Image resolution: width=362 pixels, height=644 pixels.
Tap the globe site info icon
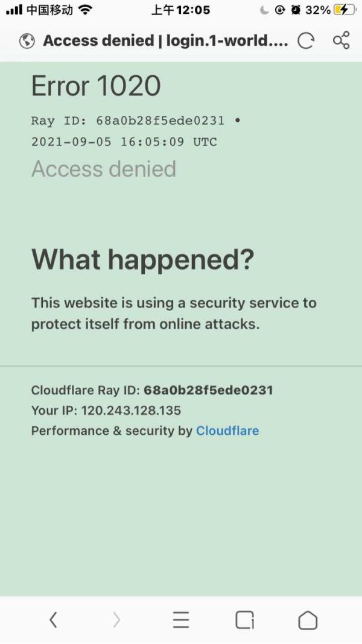tap(27, 40)
